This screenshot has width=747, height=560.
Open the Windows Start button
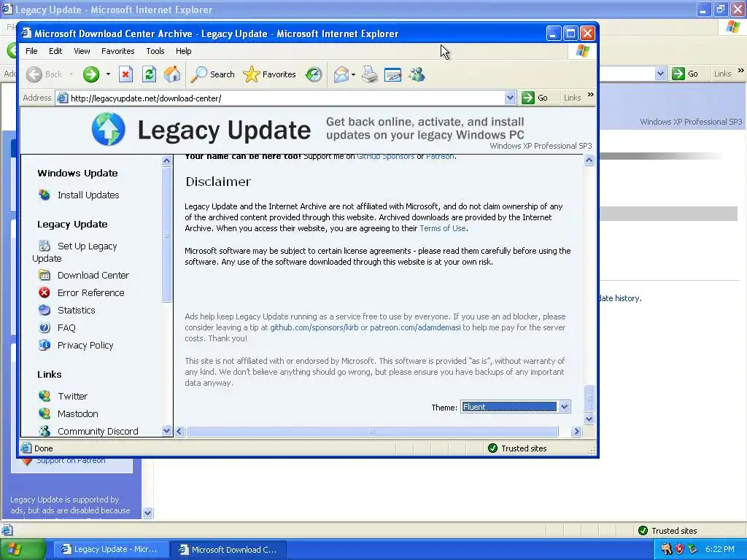23,549
